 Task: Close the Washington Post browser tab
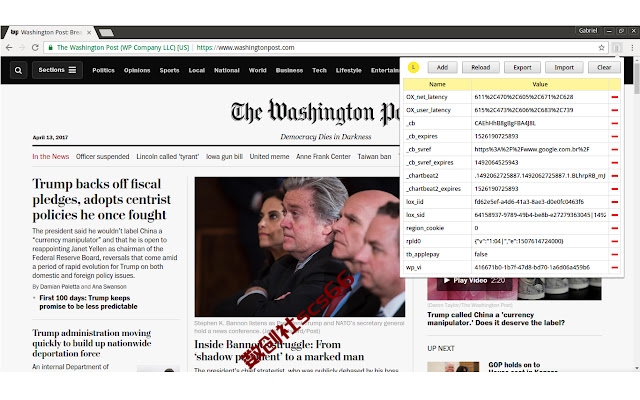(89, 32)
